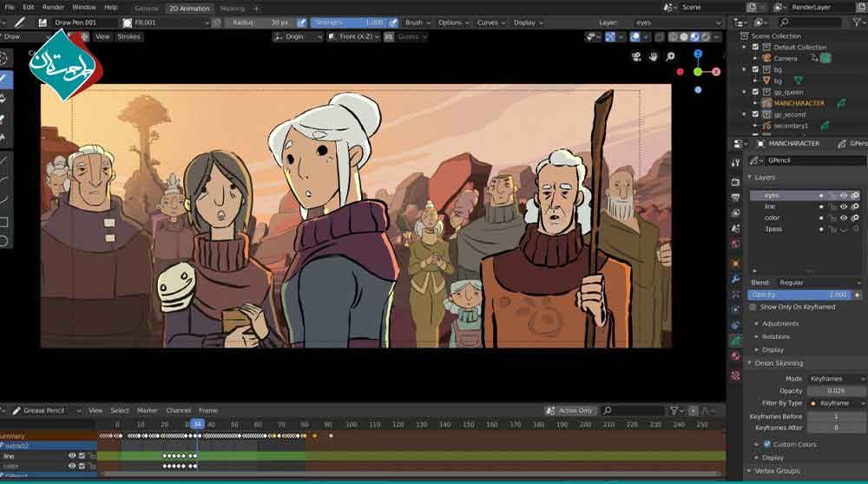Click the Camera object icon in outliner
Image resolution: width=868 pixels, height=484 pixels.
click(766, 58)
